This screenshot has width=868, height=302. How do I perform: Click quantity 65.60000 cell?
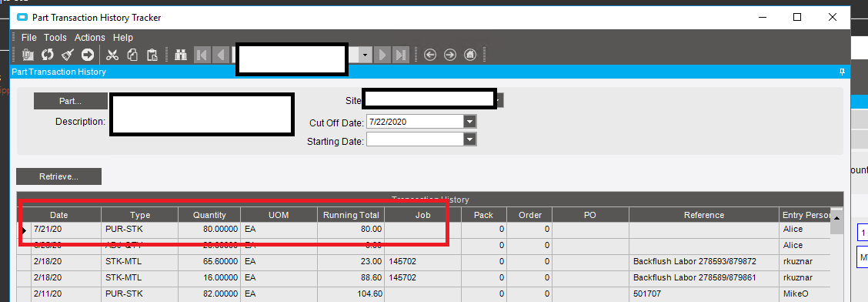[209, 261]
